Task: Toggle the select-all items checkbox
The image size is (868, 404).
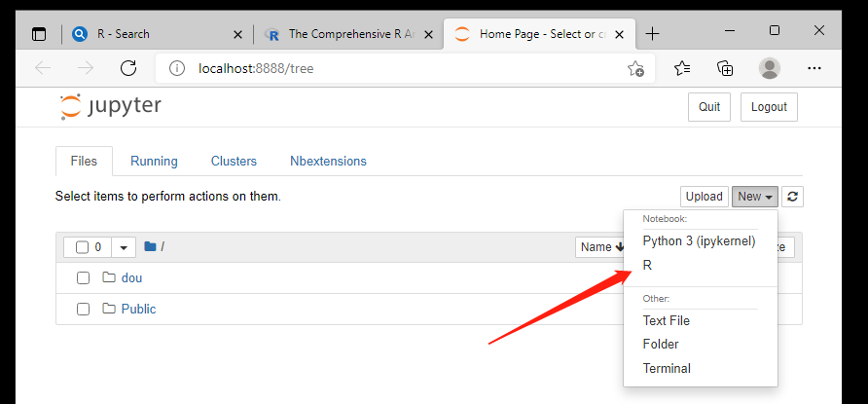Action: coord(83,247)
